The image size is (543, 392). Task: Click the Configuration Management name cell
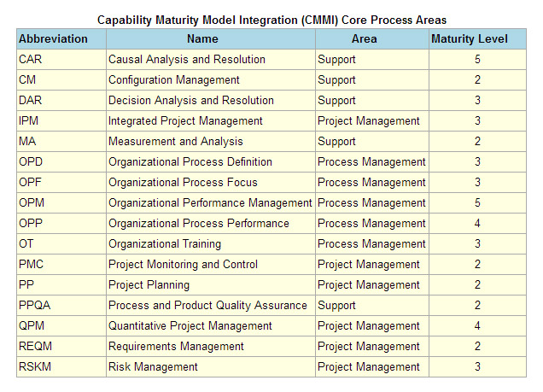(x=211, y=79)
